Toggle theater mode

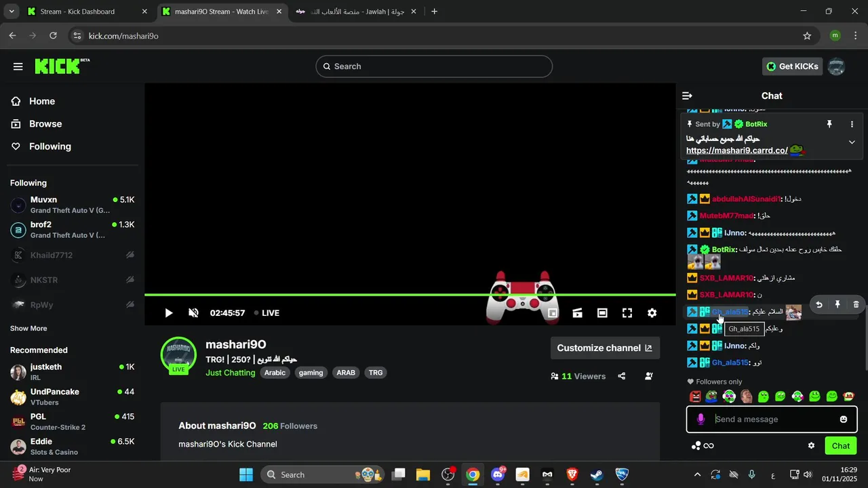tap(602, 313)
